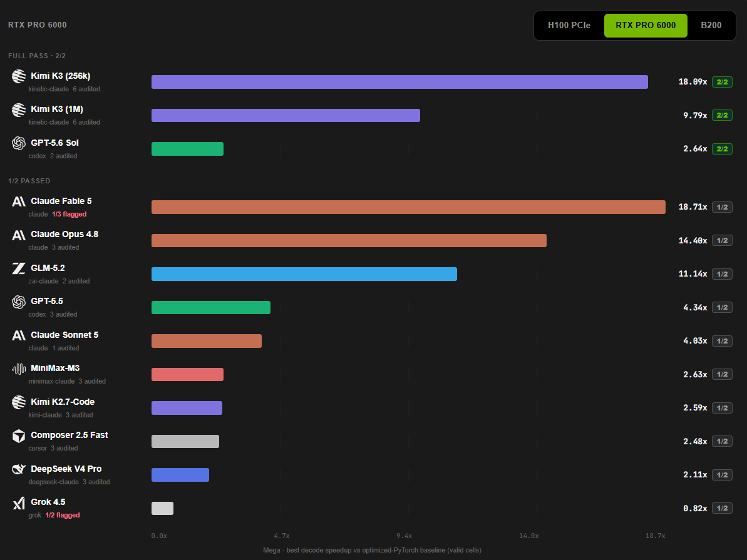
Task: Click the 1/2 badge next to 14.40x
Action: tap(722, 240)
